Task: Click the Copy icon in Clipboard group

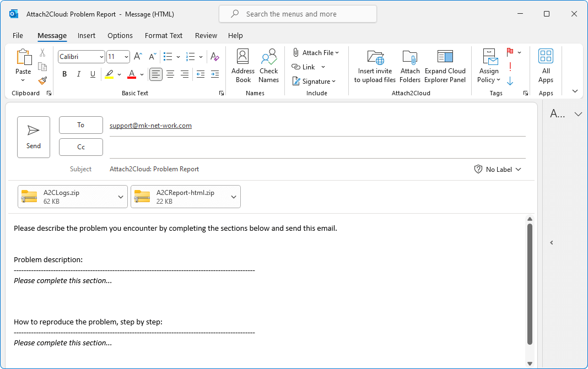Action: pos(42,67)
